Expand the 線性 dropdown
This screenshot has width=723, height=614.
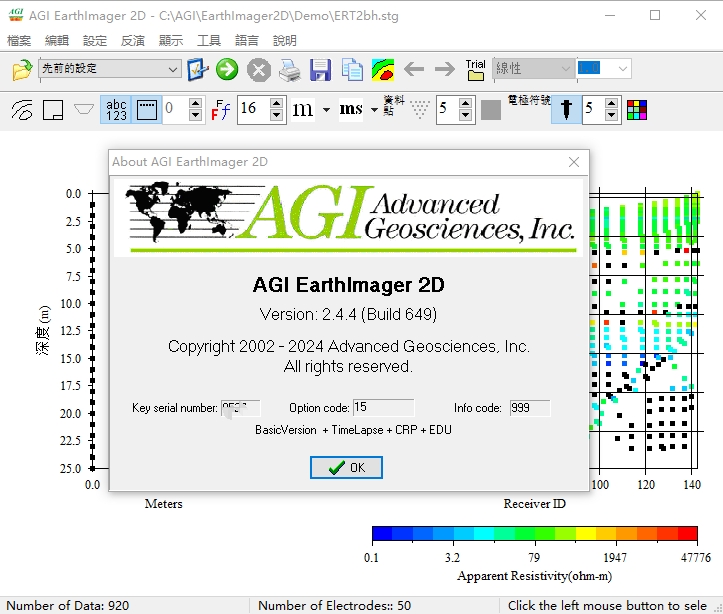[566, 69]
